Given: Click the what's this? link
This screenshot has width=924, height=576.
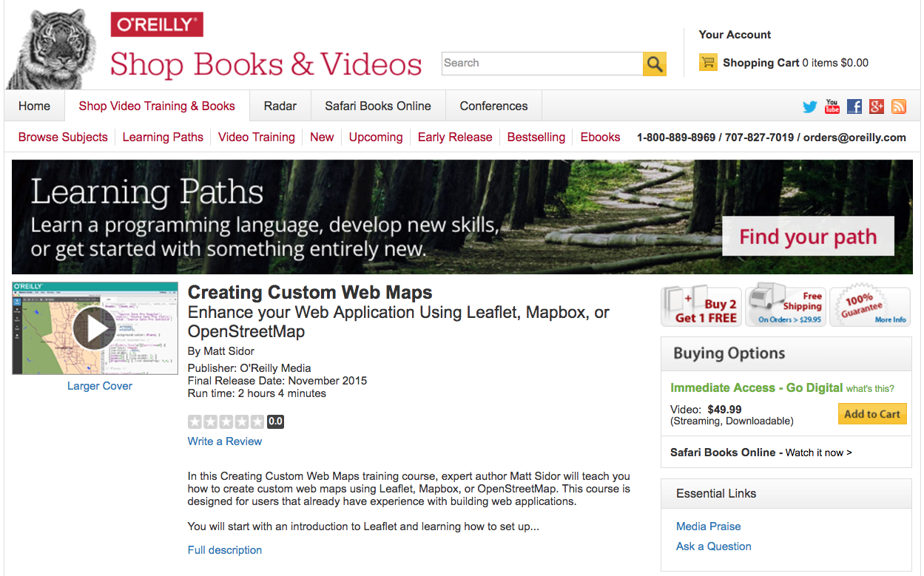Looking at the screenshot, I should (x=870, y=389).
